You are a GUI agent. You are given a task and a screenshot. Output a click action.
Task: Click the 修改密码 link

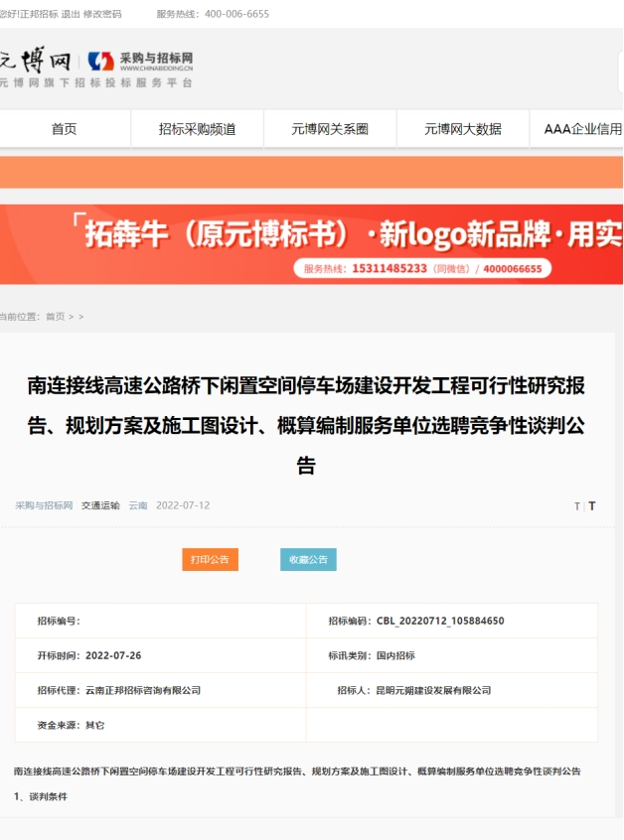[x=102, y=14]
